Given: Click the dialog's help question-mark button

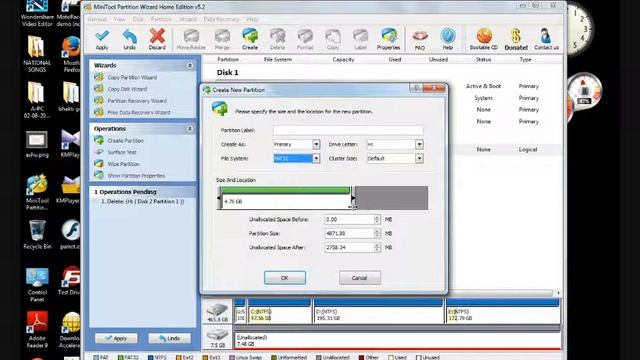Looking at the screenshot, I should (x=416, y=88).
